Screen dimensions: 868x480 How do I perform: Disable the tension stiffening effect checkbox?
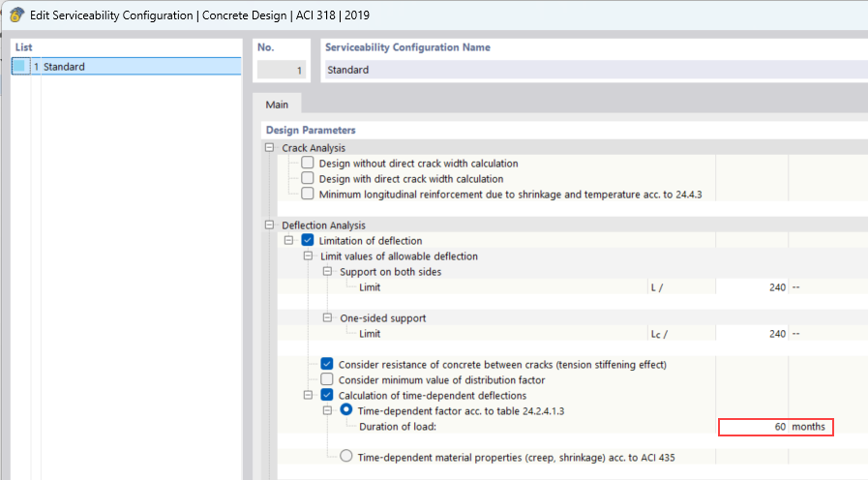point(327,365)
